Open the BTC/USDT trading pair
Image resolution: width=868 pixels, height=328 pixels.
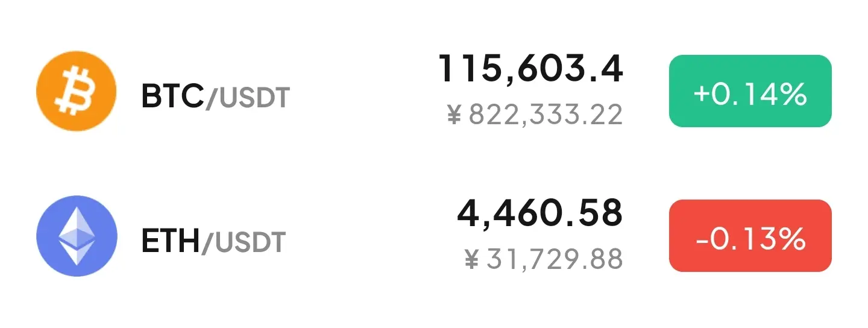point(216,96)
